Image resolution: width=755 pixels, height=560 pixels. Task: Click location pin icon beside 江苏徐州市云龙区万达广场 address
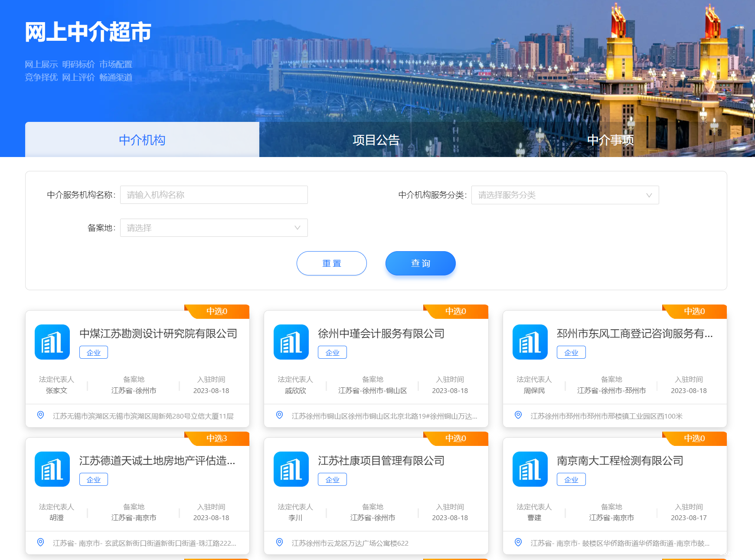pyautogui.click(x=280, y=542)
